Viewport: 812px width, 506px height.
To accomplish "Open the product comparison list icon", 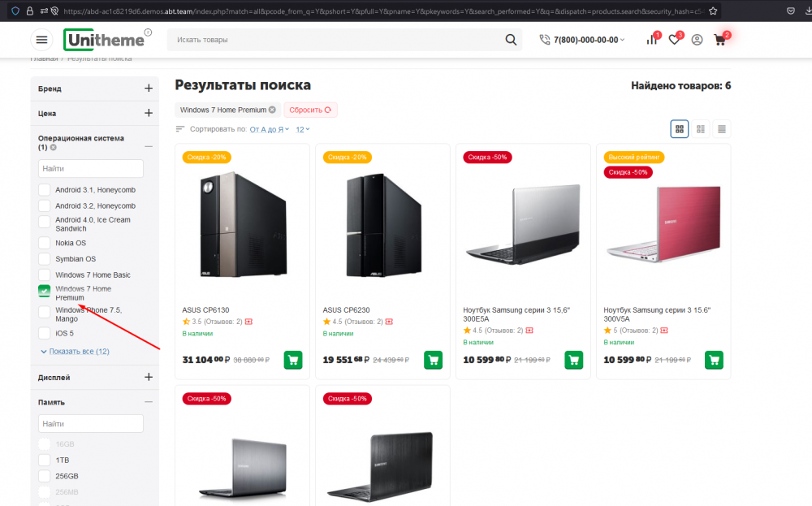I will [x=651, y=40].
